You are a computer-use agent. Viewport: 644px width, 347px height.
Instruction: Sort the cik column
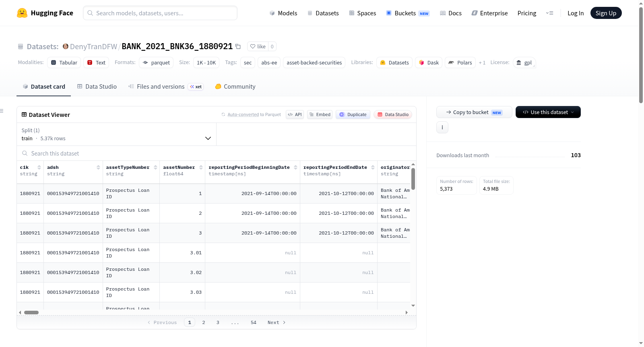point(39,167)
